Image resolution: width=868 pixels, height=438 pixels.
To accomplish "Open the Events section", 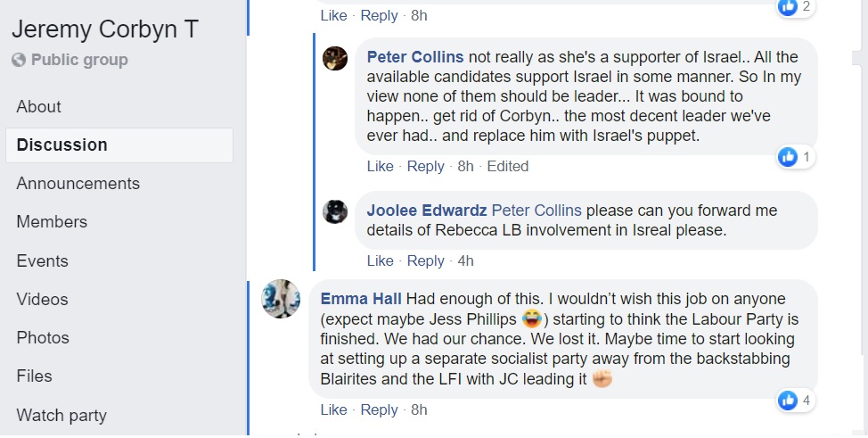I will 42,260.
